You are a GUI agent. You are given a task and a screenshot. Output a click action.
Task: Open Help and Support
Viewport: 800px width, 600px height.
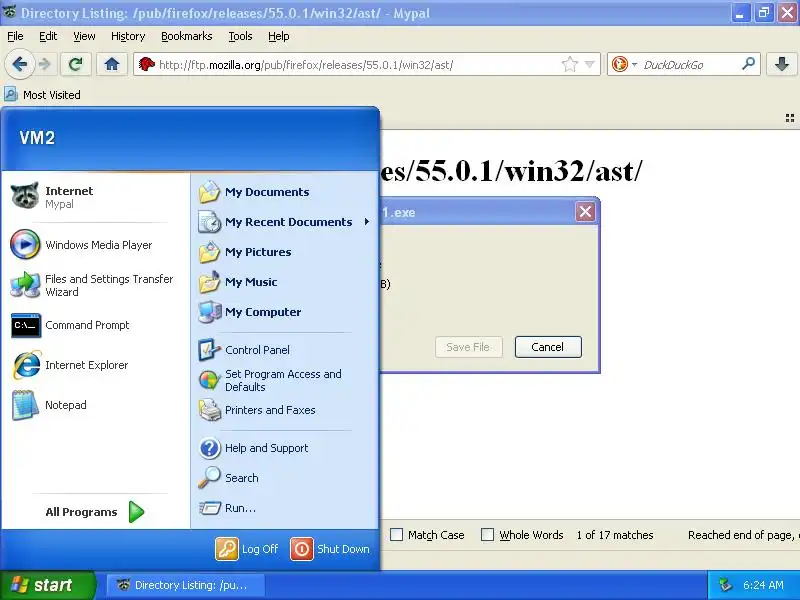[285, 448]
